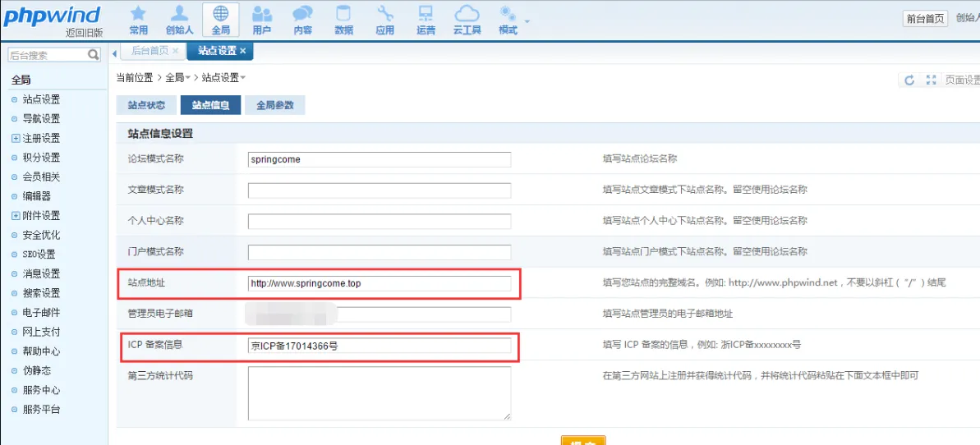Click the 返回旧版 link

coord(85,33)
